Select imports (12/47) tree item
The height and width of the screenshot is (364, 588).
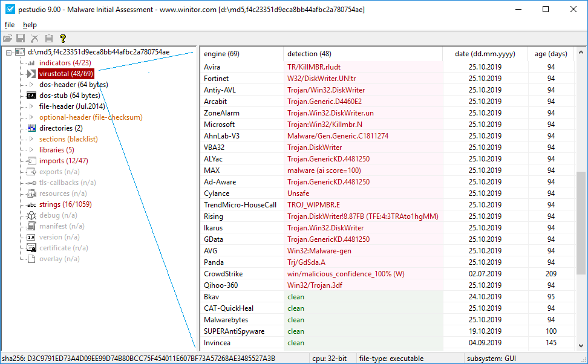tap(64, 161)
